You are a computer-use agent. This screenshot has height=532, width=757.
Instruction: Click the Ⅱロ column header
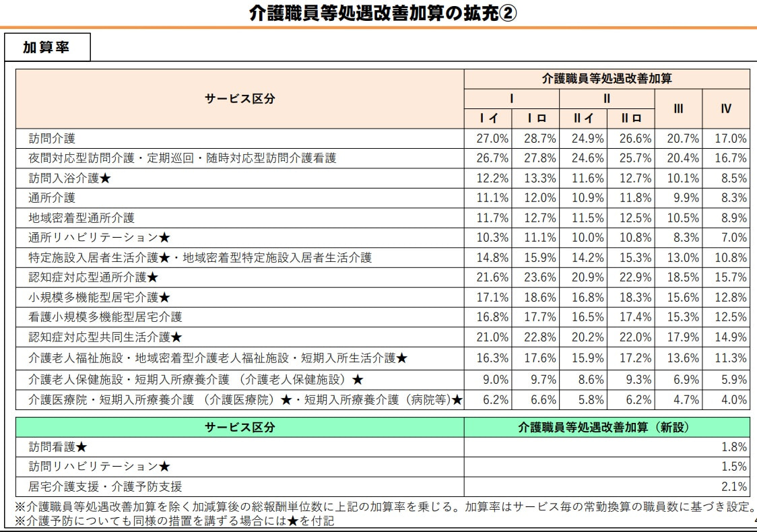click(x=631, y=119)
